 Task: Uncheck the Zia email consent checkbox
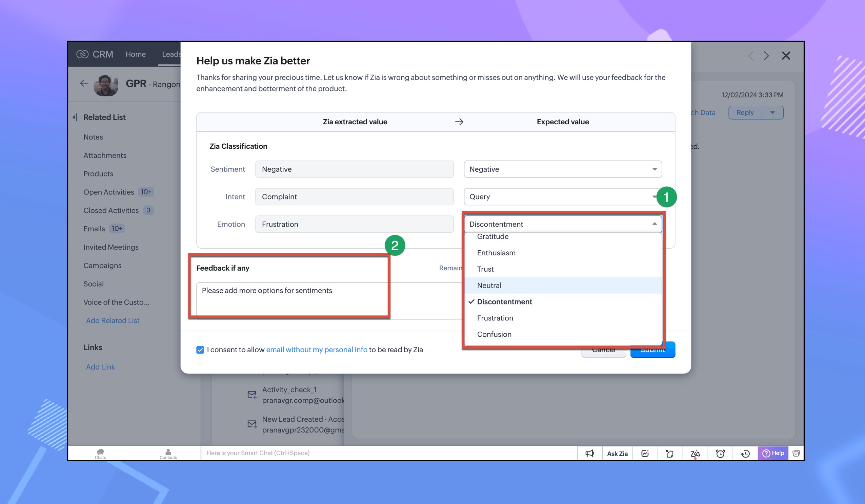[200, 350]
